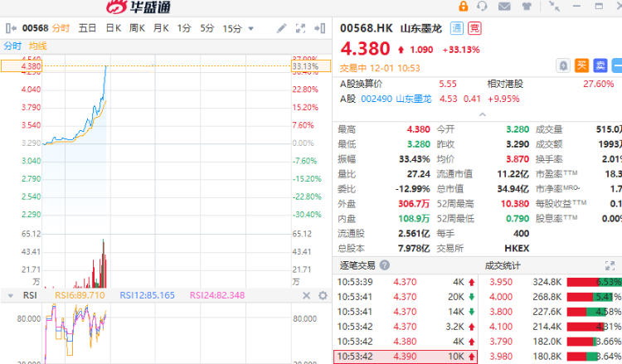622x364 pixels.
Task: Select the 逐笔交易 tab
Action: coord(357,265)
